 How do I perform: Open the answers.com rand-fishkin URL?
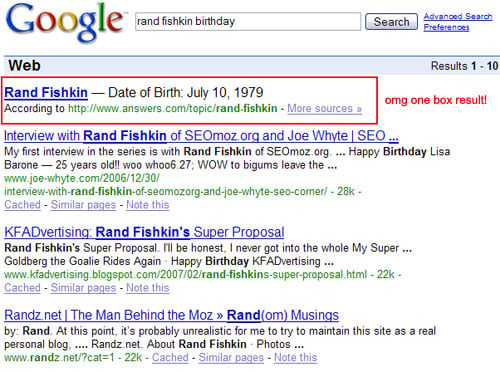pyautogui.click(x=173, y=108)
